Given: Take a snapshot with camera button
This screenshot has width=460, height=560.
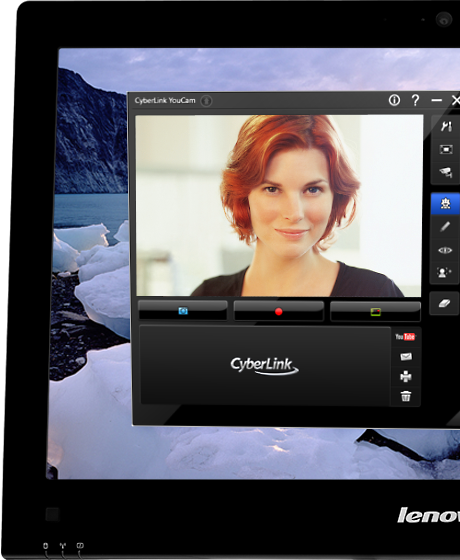Looking at the screenshot, I should click(x=183, y=311).
